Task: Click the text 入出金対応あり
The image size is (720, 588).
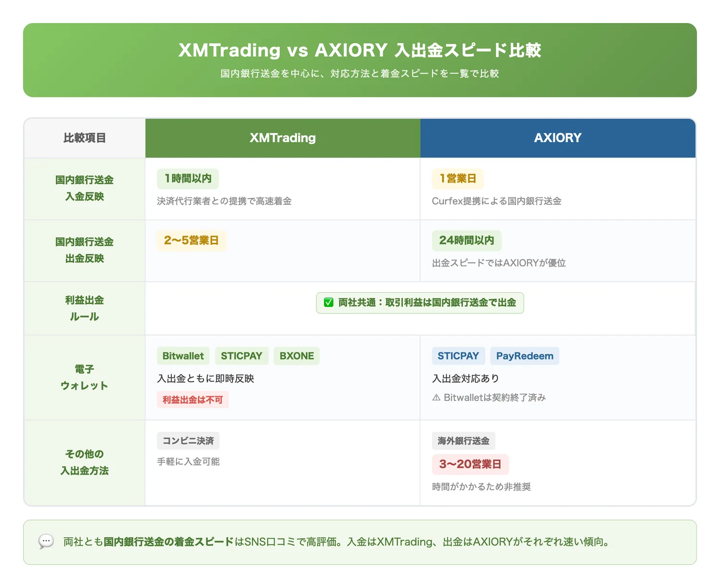Action: tap(466, 379)
